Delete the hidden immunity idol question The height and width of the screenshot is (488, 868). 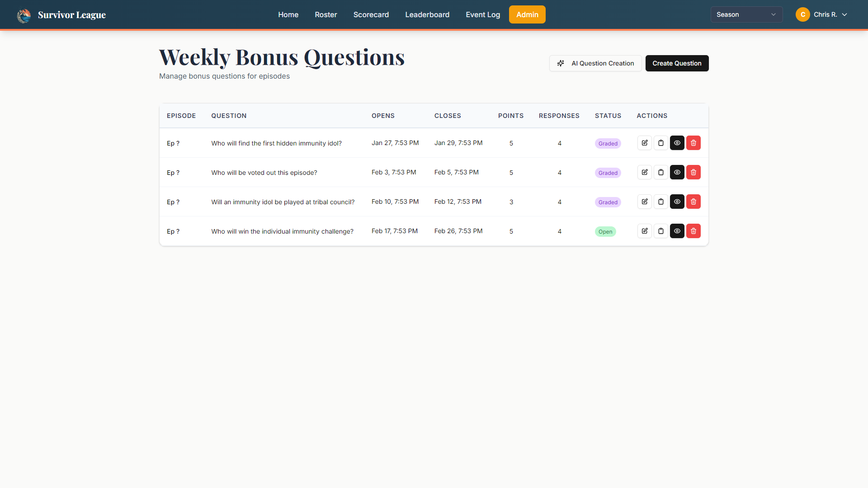pos(693,143)
